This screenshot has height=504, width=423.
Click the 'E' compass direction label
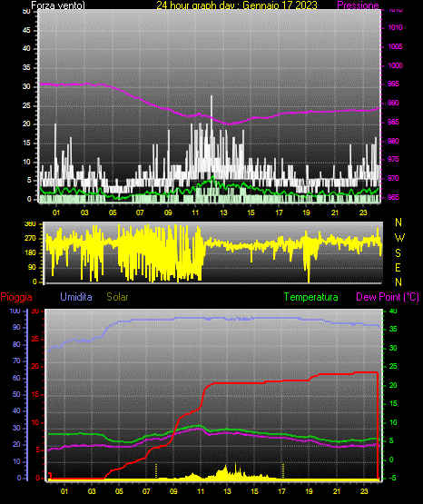[x=398, y=267]
